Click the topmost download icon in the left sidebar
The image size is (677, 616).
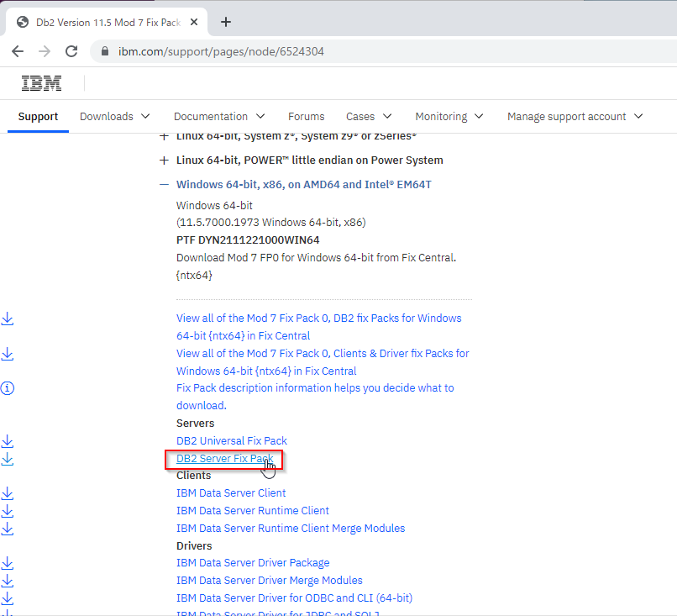point(8,319)
